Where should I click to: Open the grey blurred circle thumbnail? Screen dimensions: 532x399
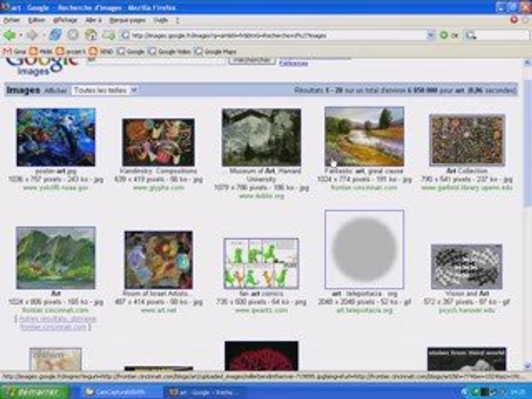coord(364,249)
